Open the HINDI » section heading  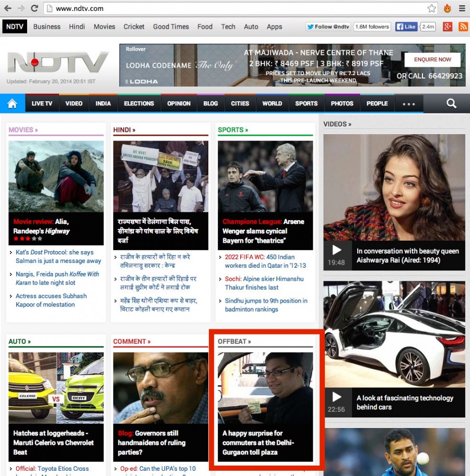coord(124,130)
